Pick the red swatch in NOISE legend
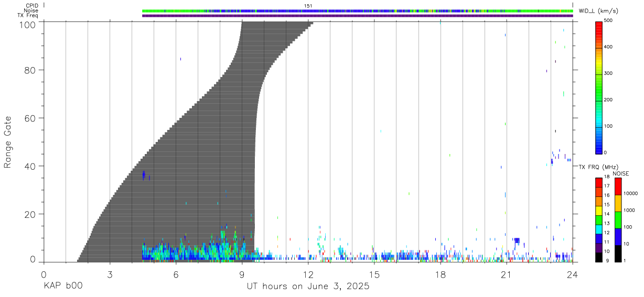The height and width of the screenshot is (297, 644). (x=618, y=186)
